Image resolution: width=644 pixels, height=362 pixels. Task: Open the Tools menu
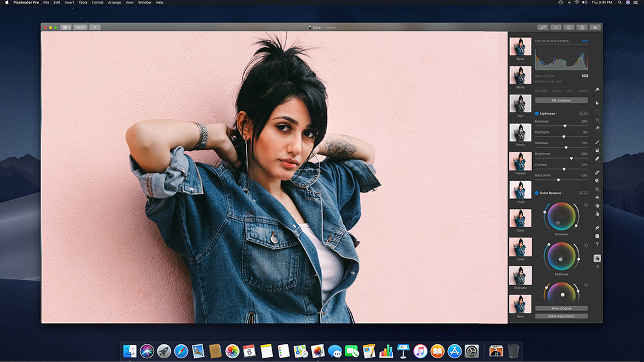coord(83,3)
